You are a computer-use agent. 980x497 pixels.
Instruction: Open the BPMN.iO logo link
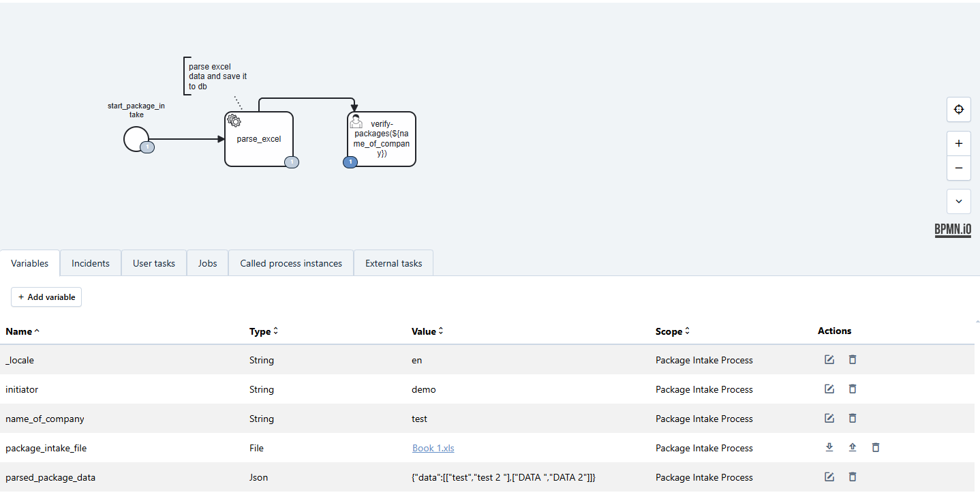[953, 230]
